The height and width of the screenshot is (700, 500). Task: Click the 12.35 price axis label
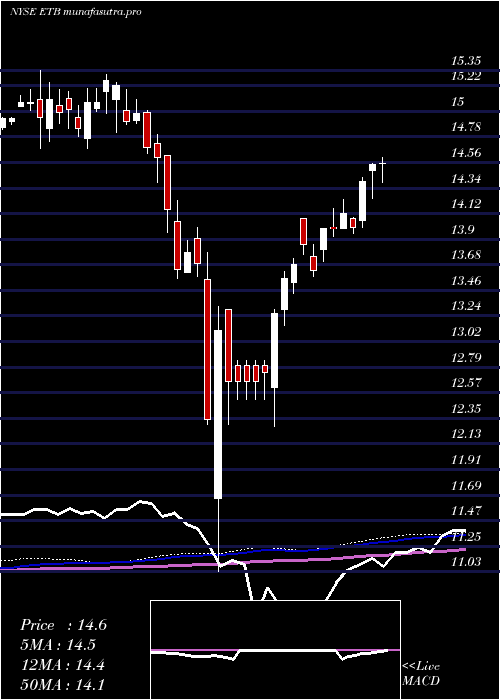click(466, 409)
